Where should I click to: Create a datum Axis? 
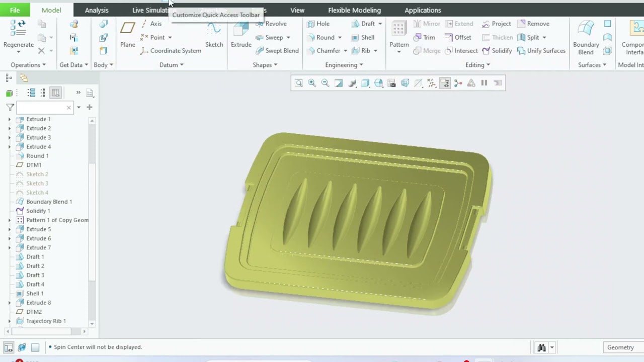pos(151,24)
